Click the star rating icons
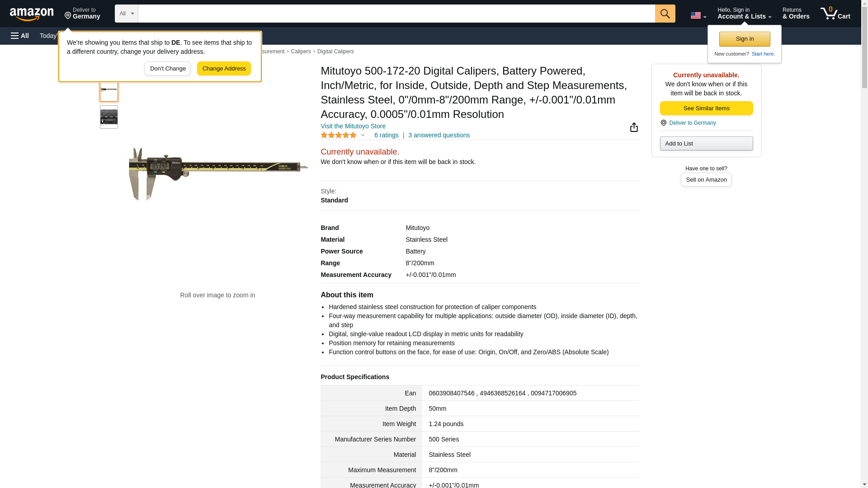 [x=338, y=135]
